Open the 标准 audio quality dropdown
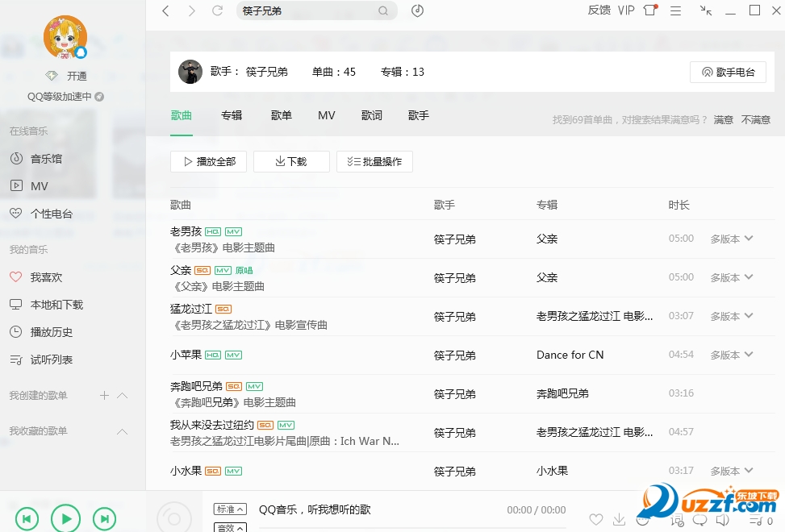The width and height of the screenshot is (785, 532). pyautogui.click(x=230, y=509)
